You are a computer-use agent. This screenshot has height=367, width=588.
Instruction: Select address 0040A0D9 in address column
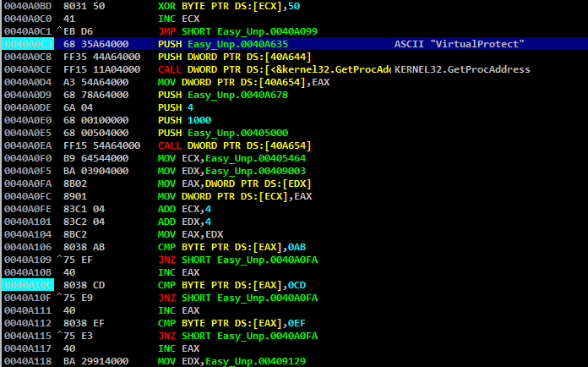(x=28, y=95)
